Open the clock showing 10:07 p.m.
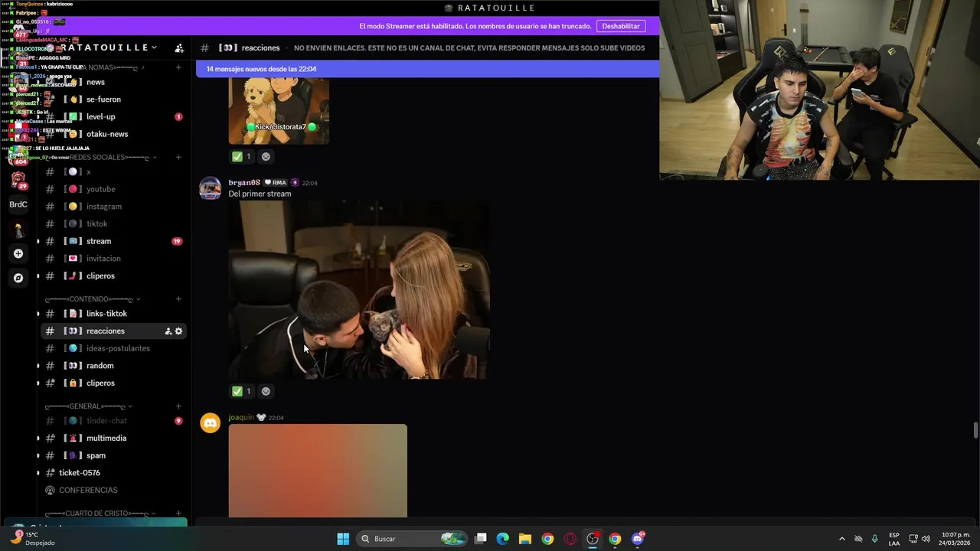This screenshot has width=980, height=551. (x=955, y=539)
